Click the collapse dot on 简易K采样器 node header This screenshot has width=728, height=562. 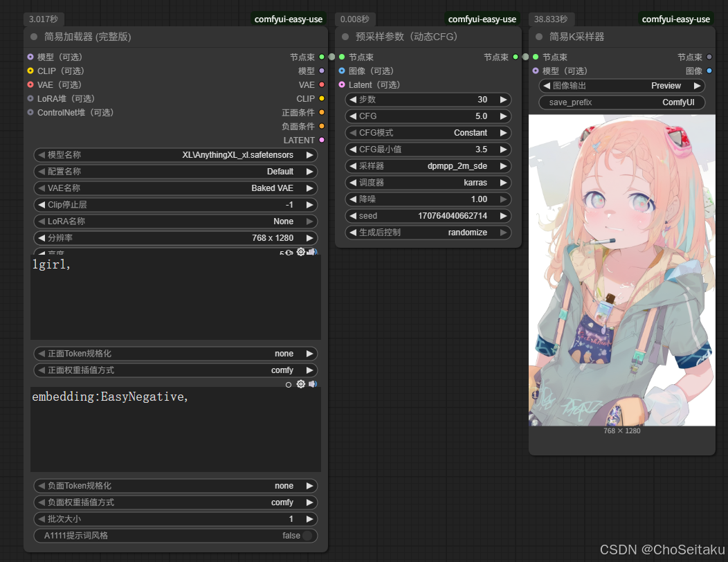click(538, 36)
